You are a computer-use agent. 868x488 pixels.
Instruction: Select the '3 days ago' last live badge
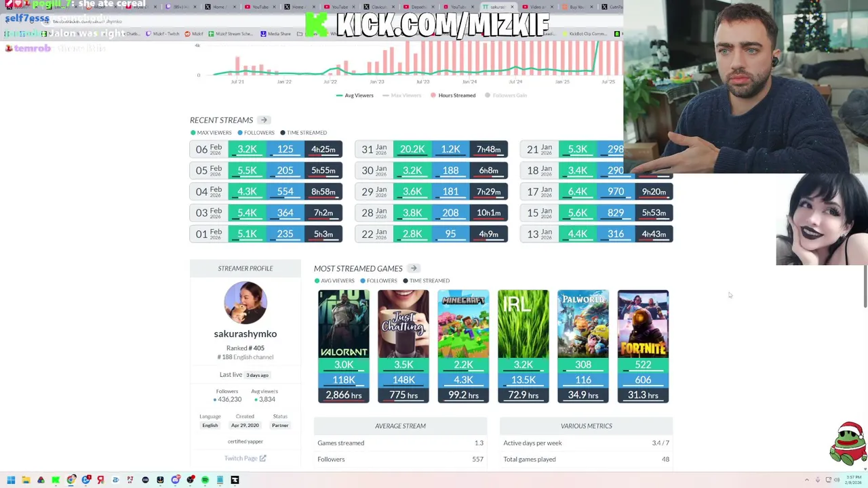tap(257, 375)
